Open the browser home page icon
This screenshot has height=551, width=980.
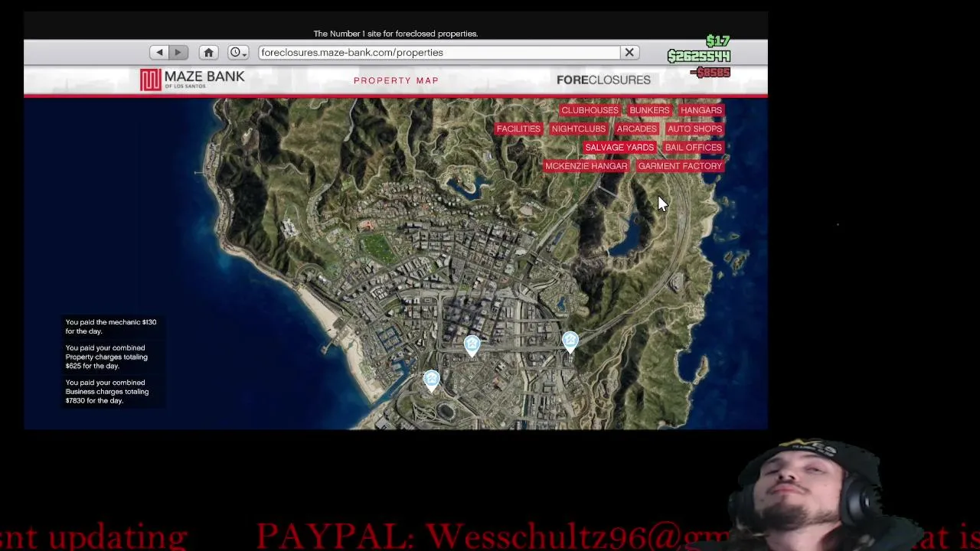coord(208,52)
